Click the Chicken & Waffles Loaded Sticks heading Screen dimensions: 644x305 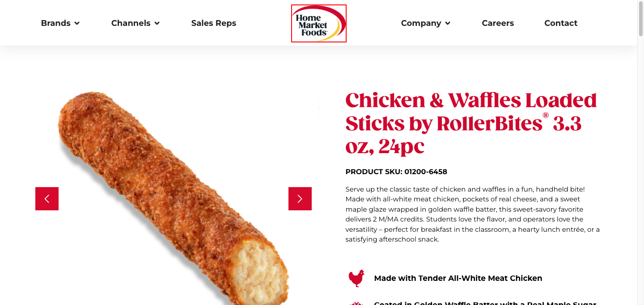pos(471,123)
